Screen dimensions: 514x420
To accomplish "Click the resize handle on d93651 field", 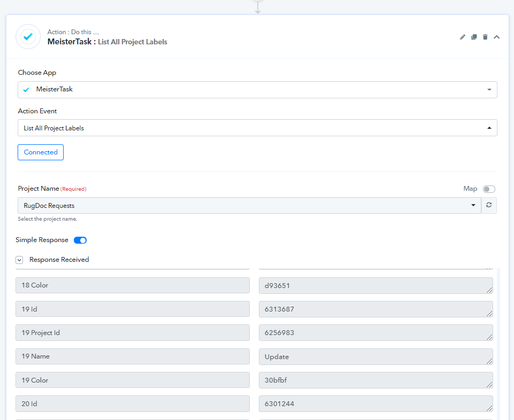I will click(489, 290).
